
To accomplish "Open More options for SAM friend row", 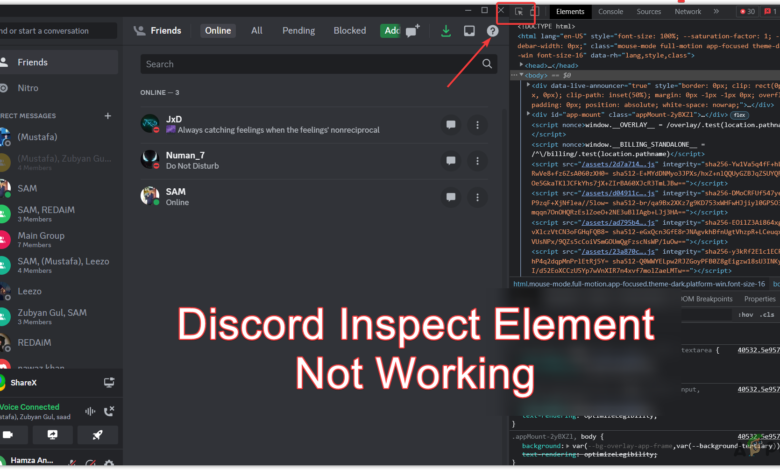I will click(x=478, y=197).
